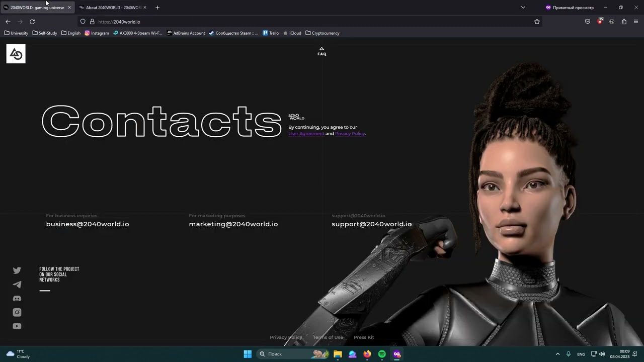Open the Firefox application menu
The image size is (644, 362).
(x=636, y=22)
